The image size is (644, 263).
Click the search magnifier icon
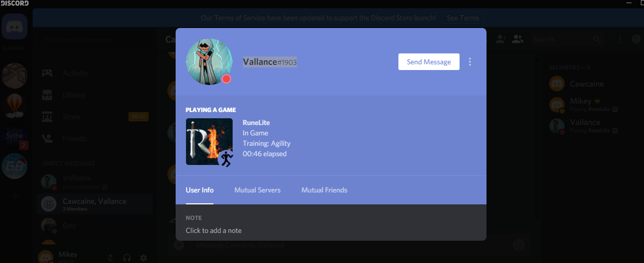(597, 39)
